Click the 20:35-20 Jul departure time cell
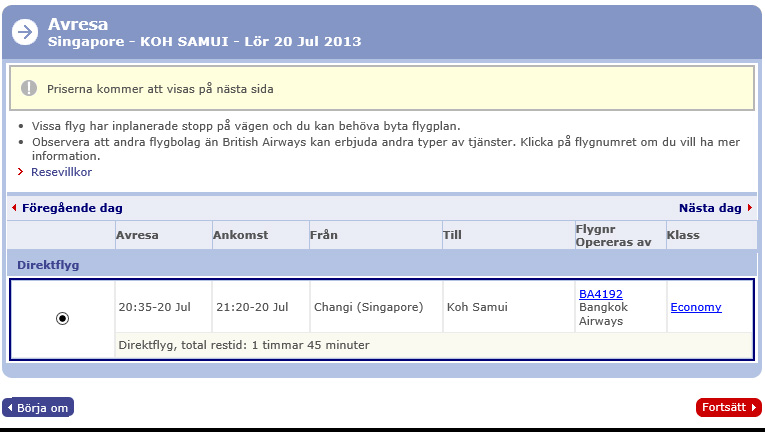765x432 pixels. (x=154, y=307)
